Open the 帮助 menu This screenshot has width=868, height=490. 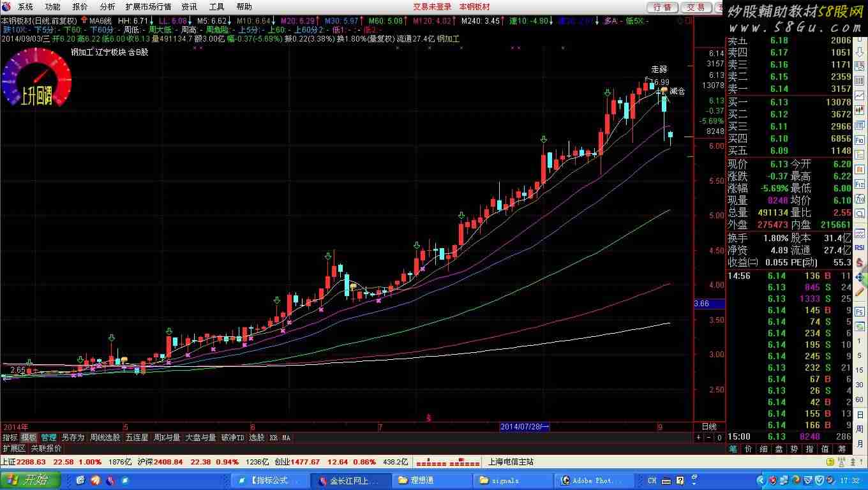[x=244, y=6]
